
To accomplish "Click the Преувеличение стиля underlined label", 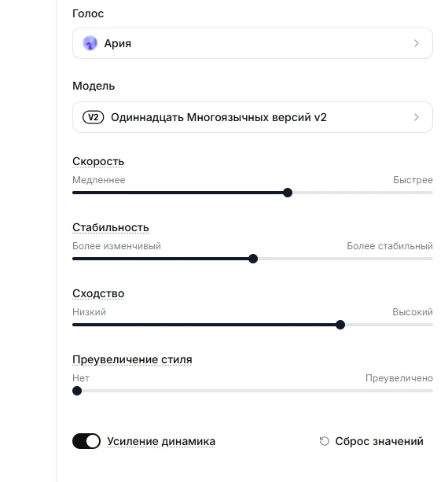I will click(132, 359).
